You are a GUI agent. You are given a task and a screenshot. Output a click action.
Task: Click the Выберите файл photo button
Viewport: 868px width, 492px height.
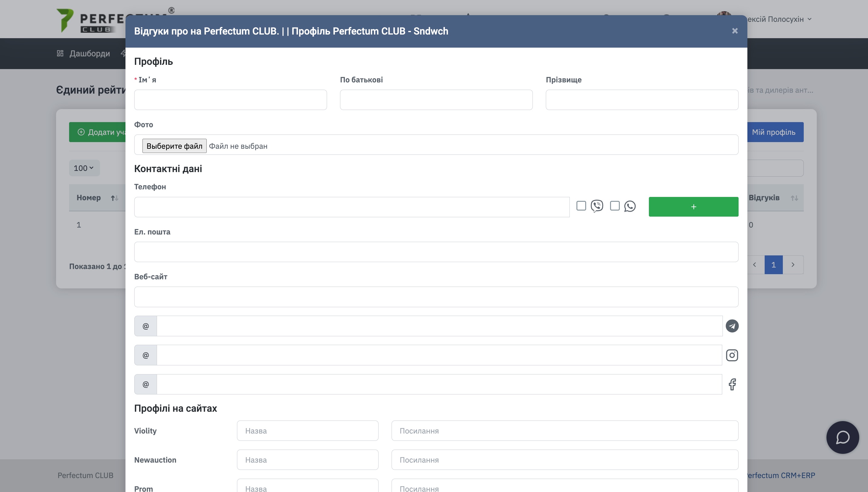[174, 146]
